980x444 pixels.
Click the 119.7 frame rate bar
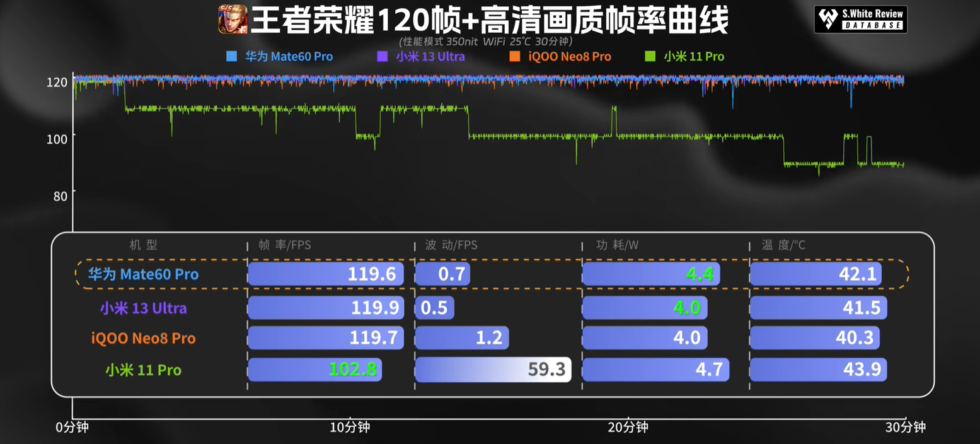[x=326, y=338]
